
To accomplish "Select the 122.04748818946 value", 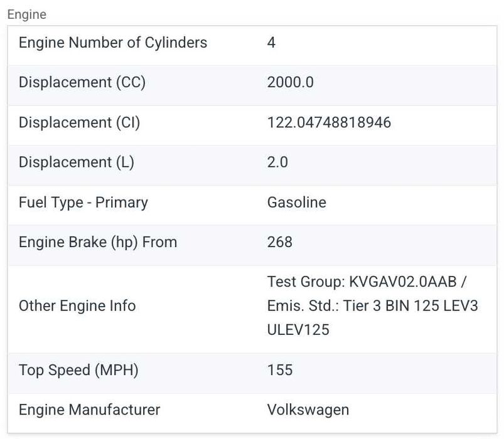I will (329, 122).
